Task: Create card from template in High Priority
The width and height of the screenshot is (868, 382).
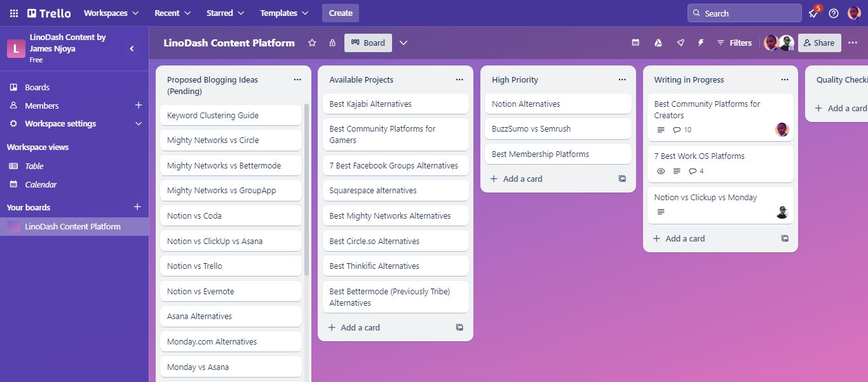Action: tap(622, 179)
